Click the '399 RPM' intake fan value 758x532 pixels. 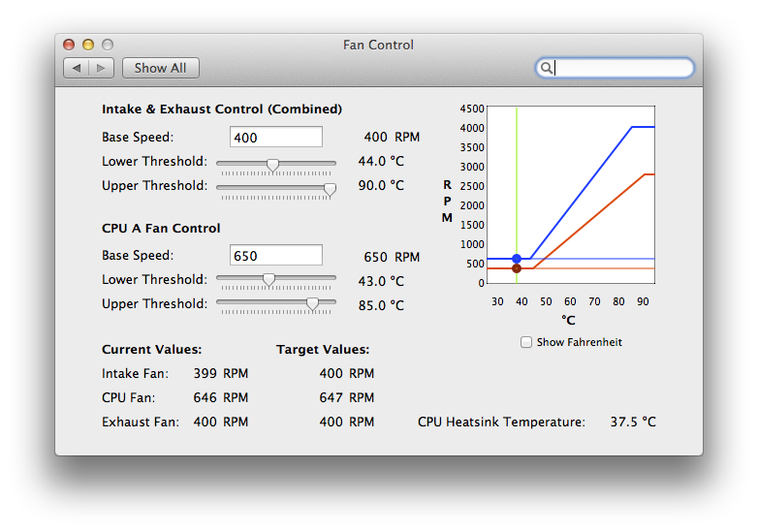pos(221,373)
